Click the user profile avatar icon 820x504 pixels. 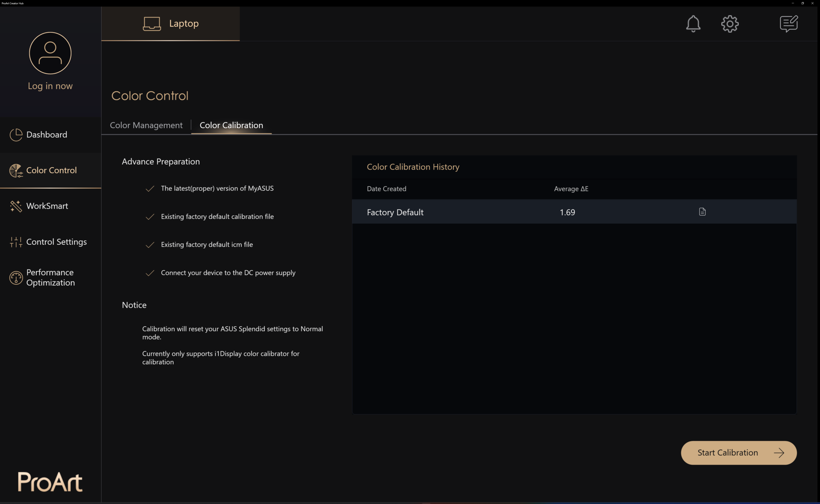50,53
